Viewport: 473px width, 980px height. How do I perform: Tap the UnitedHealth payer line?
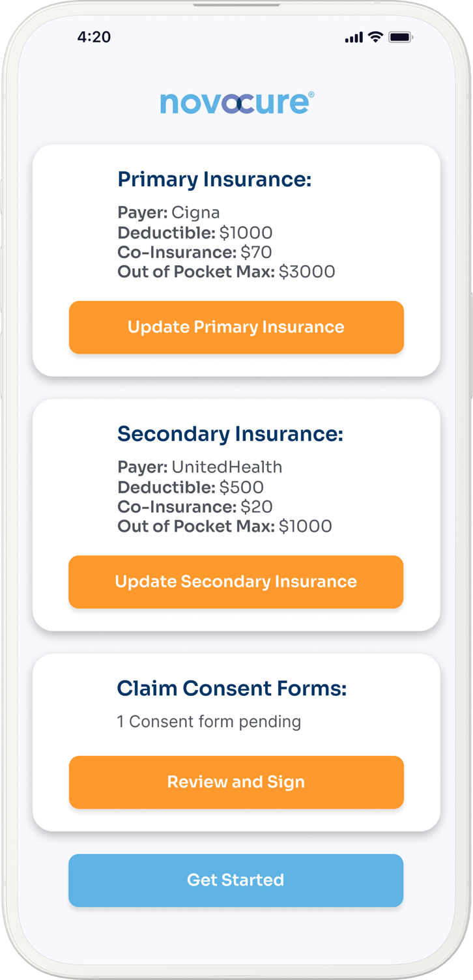pos(199,467)
